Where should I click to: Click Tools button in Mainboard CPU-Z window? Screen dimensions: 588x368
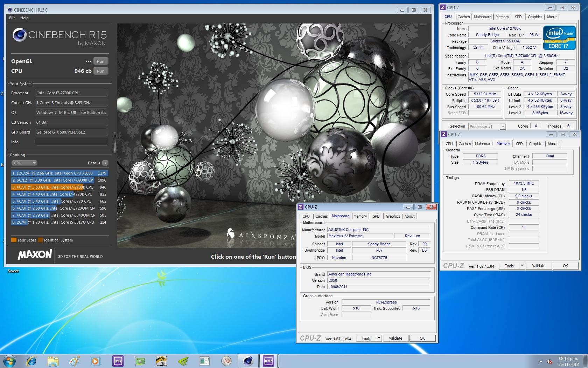tap(366, 338)
